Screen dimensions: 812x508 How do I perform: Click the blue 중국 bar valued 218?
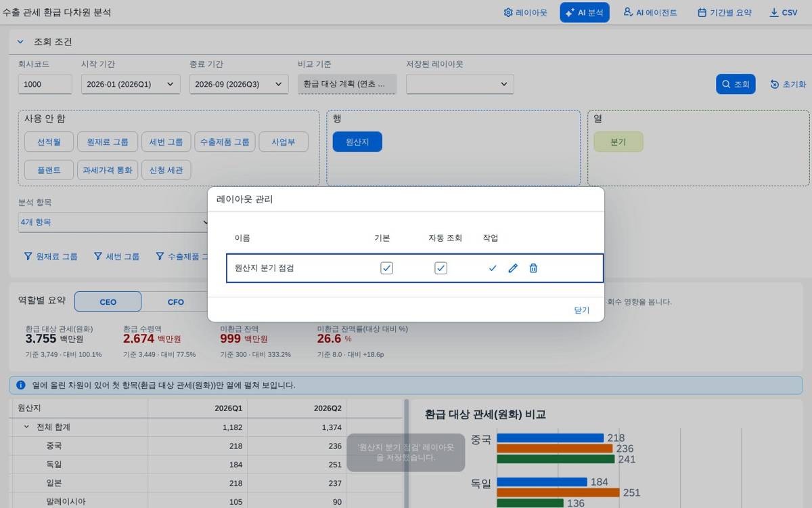coord(550,438)
